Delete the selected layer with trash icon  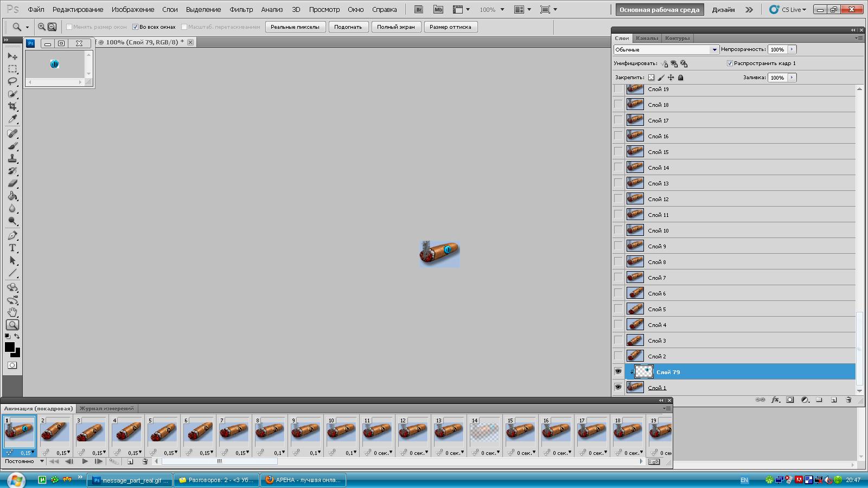point(848,400)
